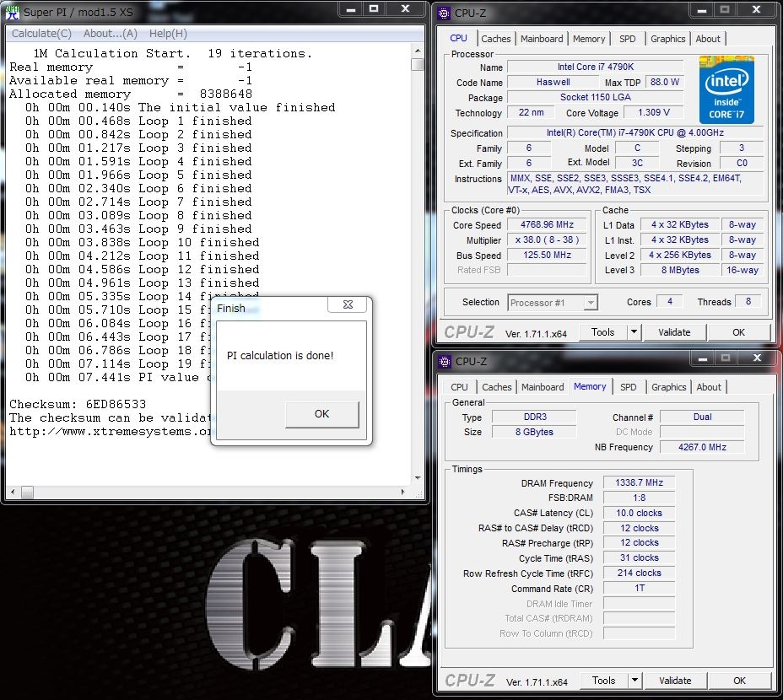
Task: Click the Super PI app icon in title bar
Action: (x=12, y=12)
